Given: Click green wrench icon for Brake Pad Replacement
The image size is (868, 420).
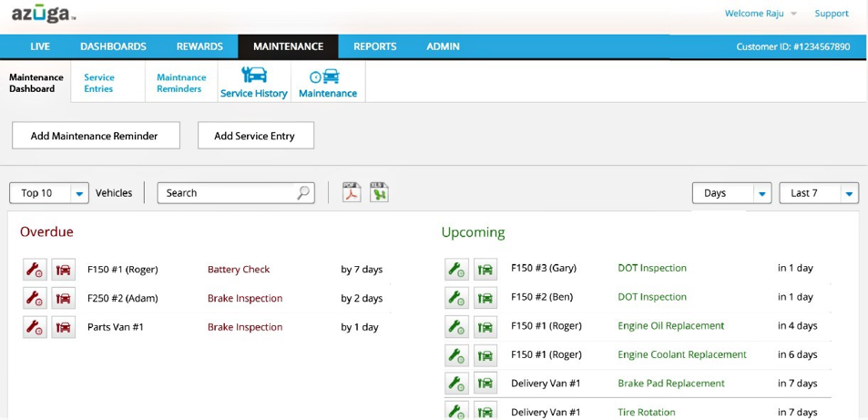Looking at the screenshot, I should click(x=456, y=384).
